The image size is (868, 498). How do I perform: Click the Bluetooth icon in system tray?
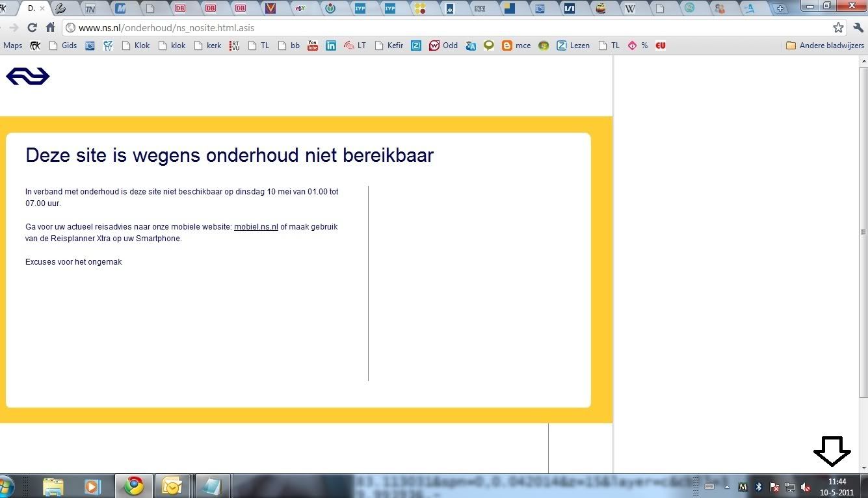[x=758, y=486]
